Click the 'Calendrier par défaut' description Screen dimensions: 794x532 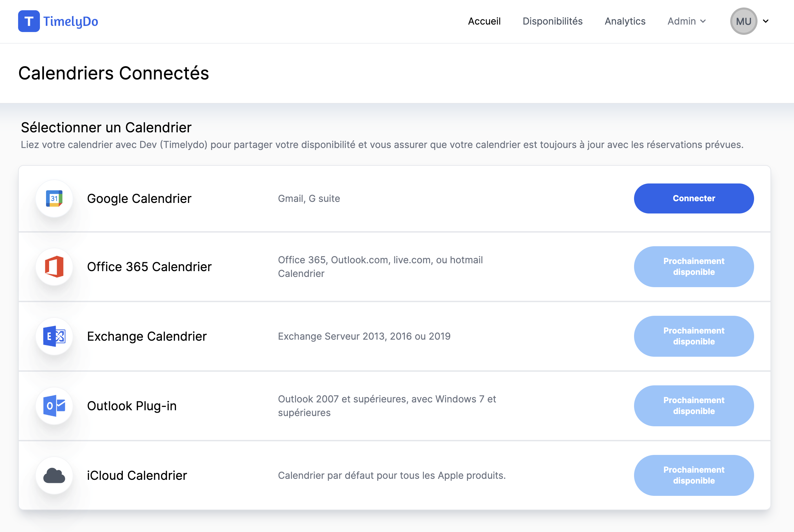392,475
